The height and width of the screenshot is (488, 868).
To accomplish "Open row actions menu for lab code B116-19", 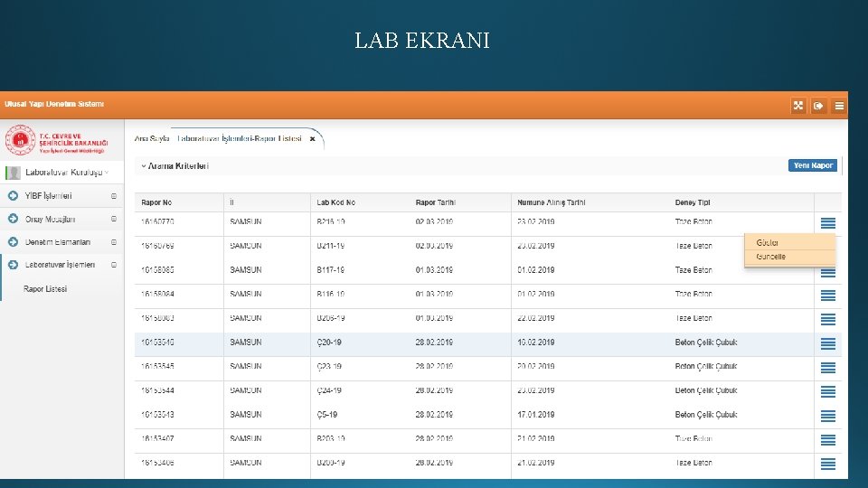I will pyautogui.click(x=828, y=296).
